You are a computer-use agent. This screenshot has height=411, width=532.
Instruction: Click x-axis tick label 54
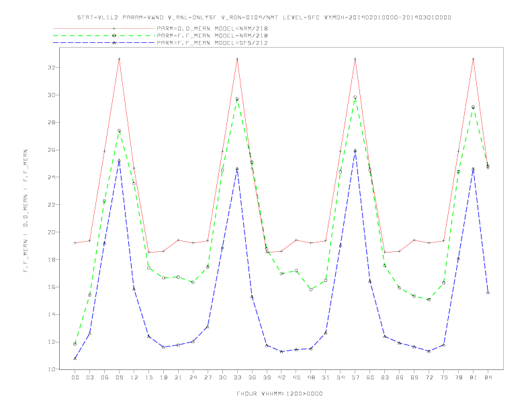(341, 377)
